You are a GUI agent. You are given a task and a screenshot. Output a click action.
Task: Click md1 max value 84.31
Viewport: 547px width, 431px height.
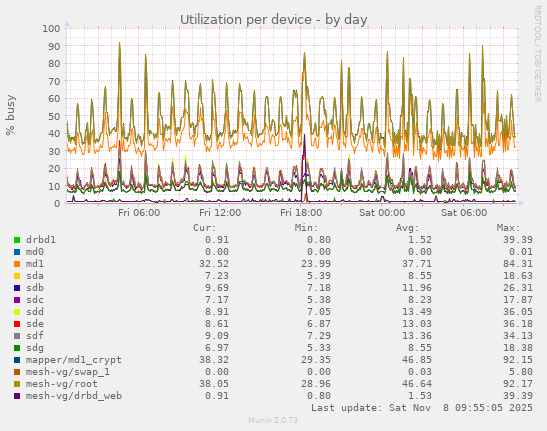pos(518,264)
